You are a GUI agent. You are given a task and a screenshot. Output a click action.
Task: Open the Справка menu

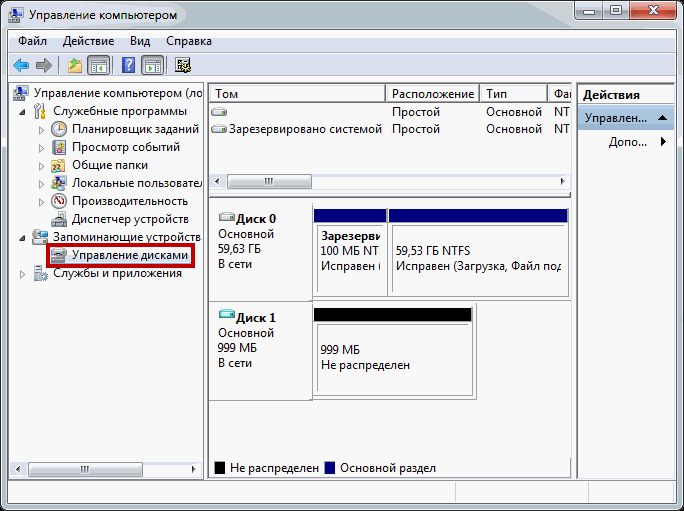pos(189,41)
